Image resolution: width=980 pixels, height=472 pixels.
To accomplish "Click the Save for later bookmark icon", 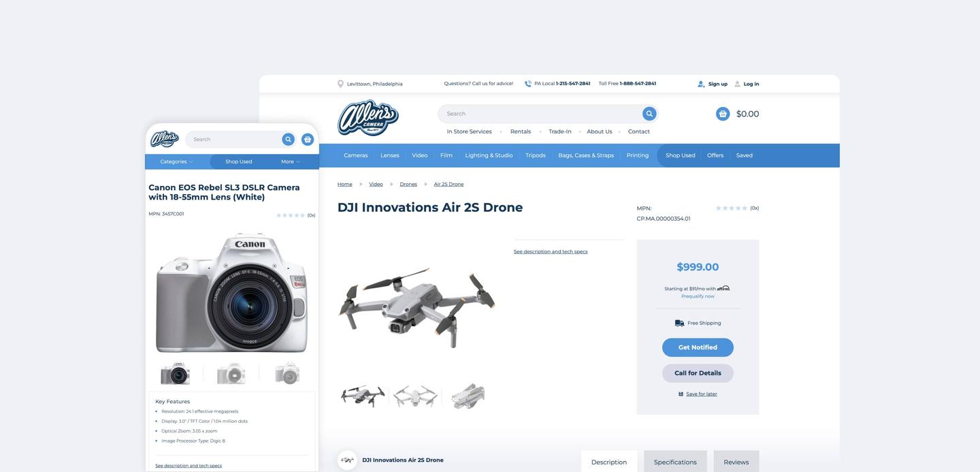I will (681, 394).
